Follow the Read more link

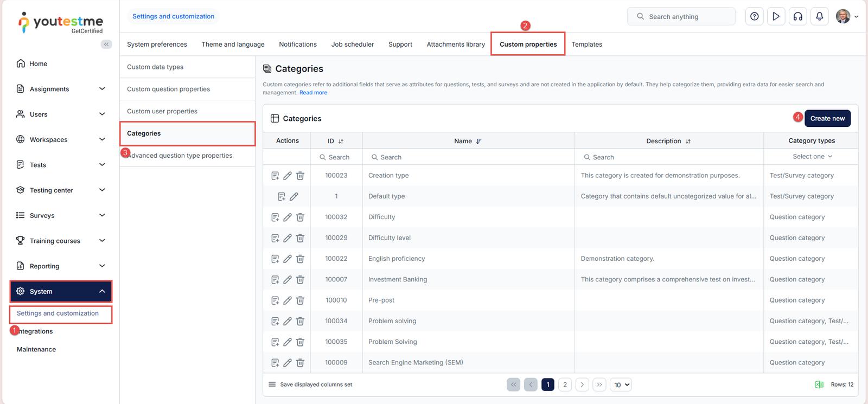tap(313, 93)
